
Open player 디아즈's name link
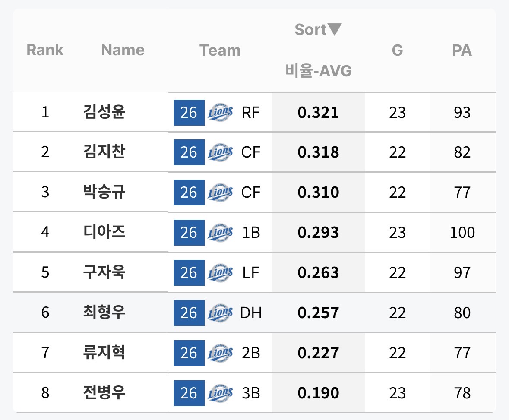point(104,232)
